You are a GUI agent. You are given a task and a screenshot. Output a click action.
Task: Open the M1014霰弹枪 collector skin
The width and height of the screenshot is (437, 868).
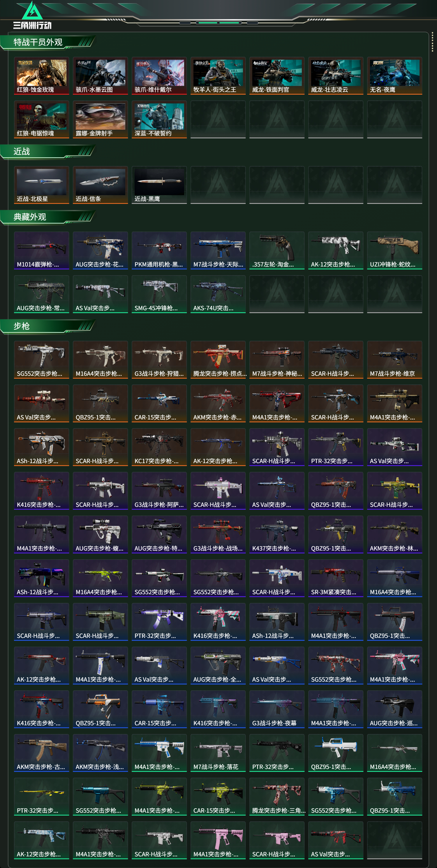click(41, 250)
